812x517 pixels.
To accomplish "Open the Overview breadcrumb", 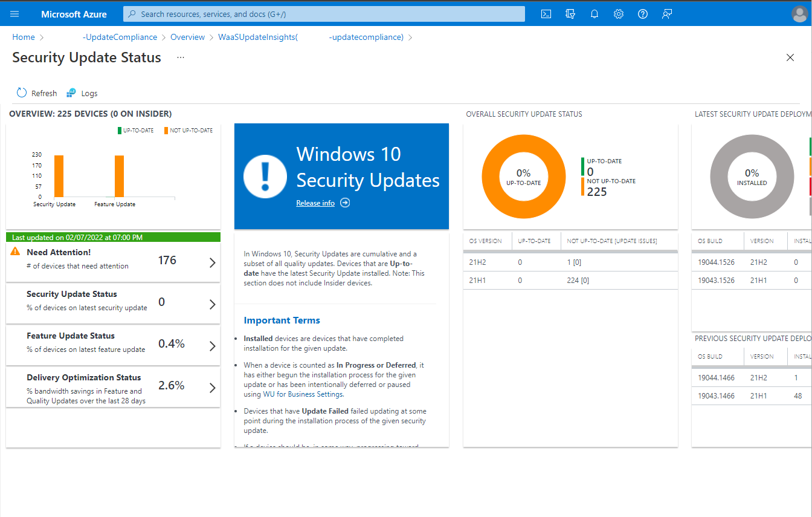I will click(187, 37).
